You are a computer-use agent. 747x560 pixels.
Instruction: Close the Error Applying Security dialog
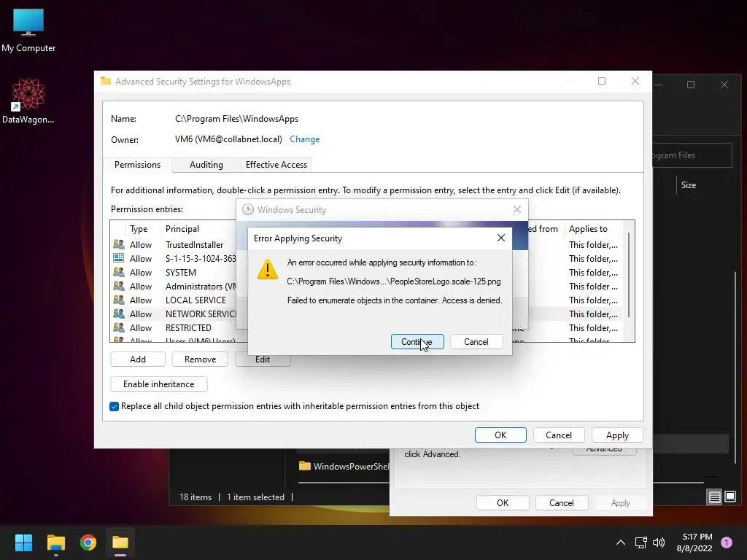tap(500, 238)
